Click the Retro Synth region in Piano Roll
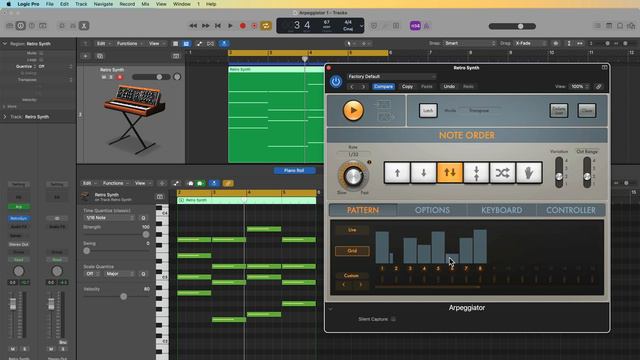Image resolution: width=640 pixels, height=360 pixels. [247, 200]
